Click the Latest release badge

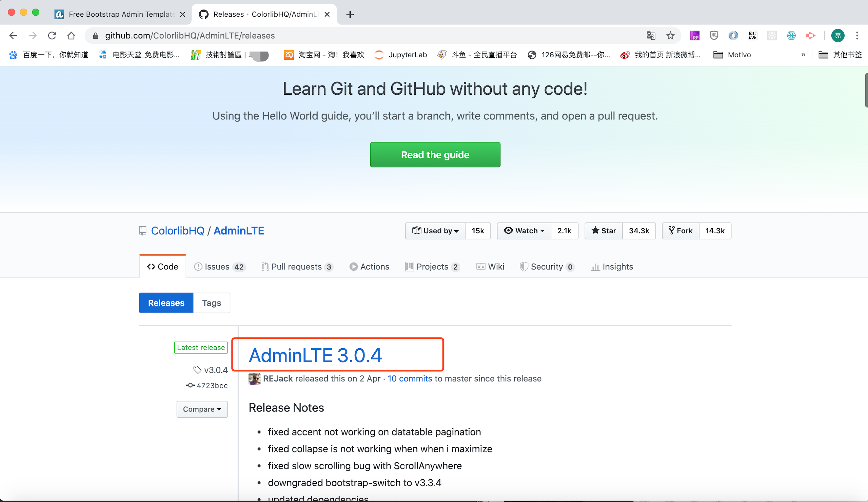point(201,348)
